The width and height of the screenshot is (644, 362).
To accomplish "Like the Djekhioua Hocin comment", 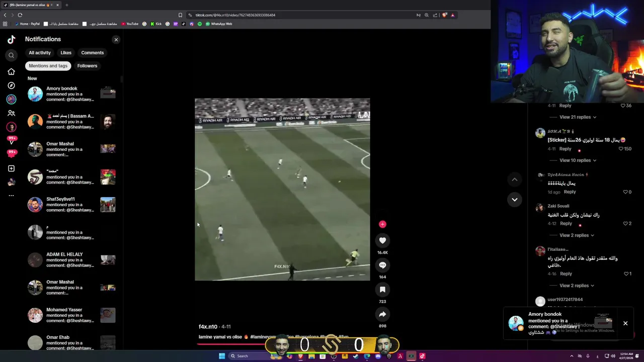I will (x=625, y=192).
